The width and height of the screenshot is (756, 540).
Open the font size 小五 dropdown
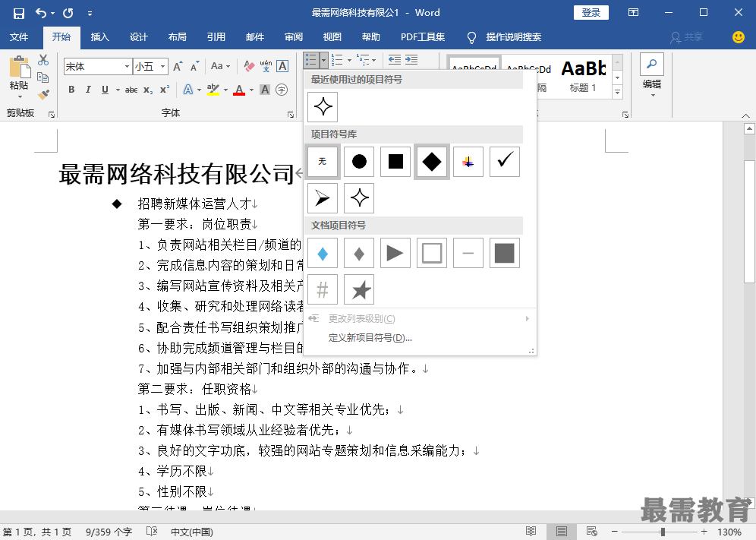(163, 66)
